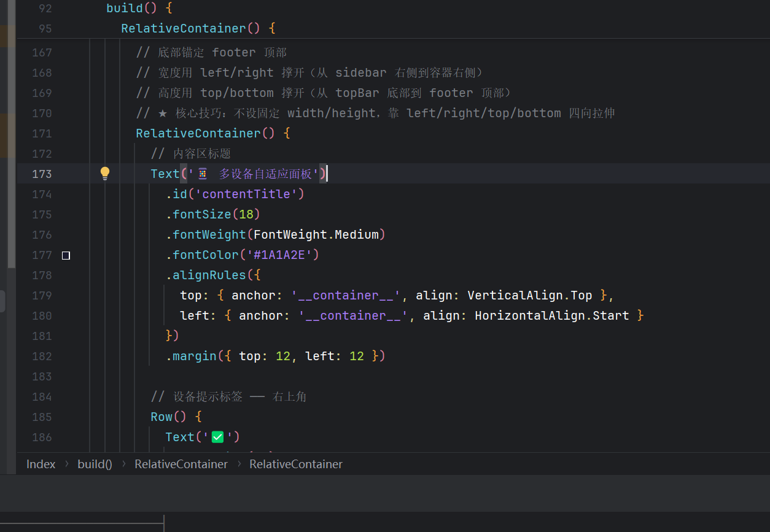Click 'HorizontalAlign.Start' on line 180
The image size is (770, 532).
[552, 316]
